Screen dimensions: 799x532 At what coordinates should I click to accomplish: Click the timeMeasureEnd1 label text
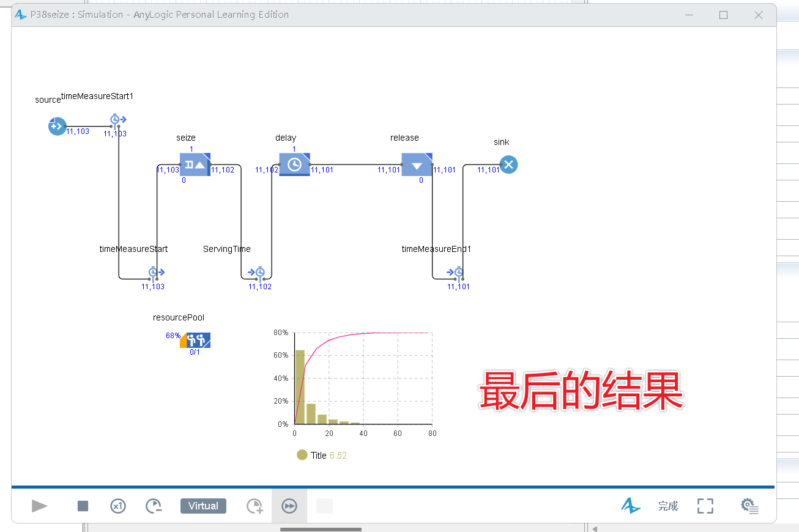(436, 249)
